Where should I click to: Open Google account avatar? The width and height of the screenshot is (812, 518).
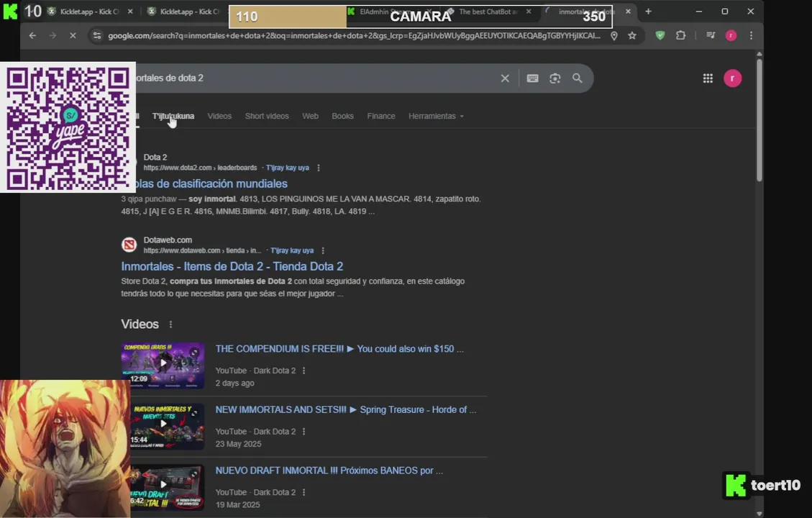coord(732,78)
